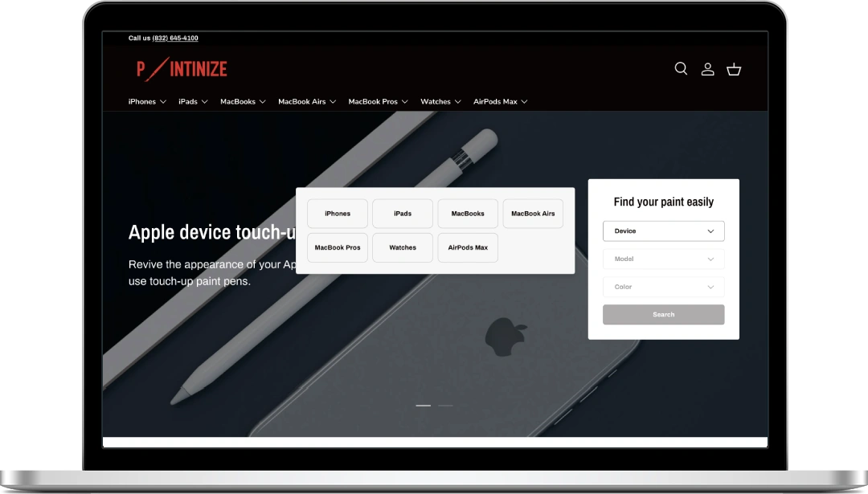Expand the AirPods Max navigation menu
Image resolution: width=868 pixels, height=494 pixels.
click(x=500, y=102)
